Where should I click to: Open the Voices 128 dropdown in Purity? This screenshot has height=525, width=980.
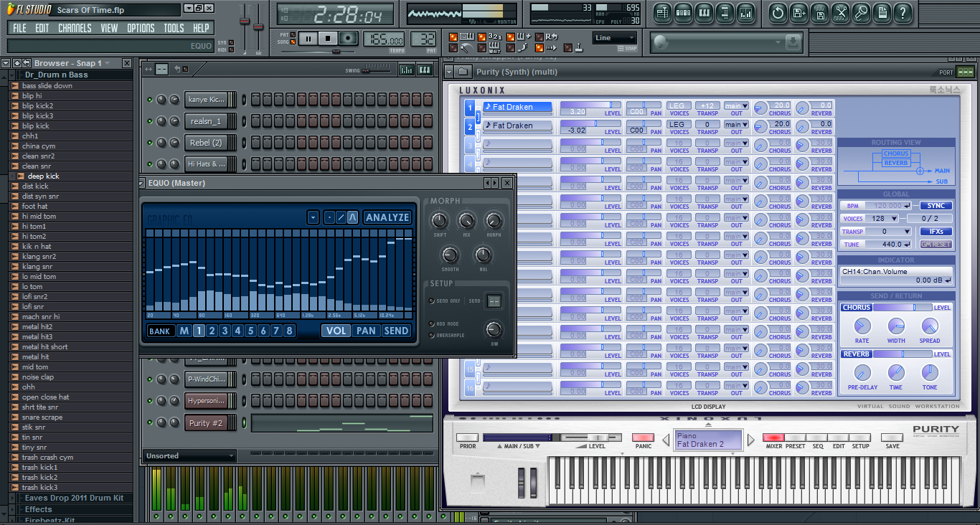tap(883, 219)
